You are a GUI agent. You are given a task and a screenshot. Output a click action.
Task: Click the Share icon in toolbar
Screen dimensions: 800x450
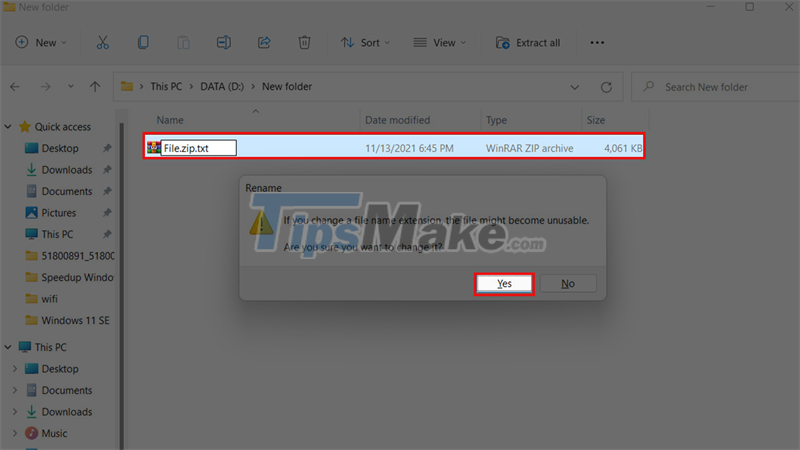[x=264, y=43]
